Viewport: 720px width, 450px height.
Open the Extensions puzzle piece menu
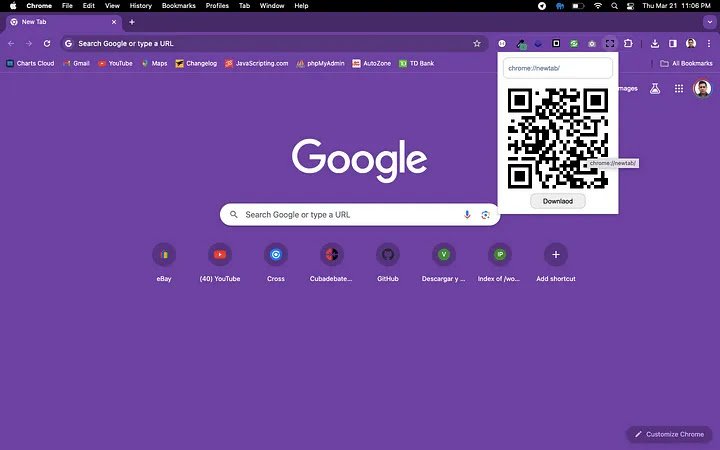(628, 44)
